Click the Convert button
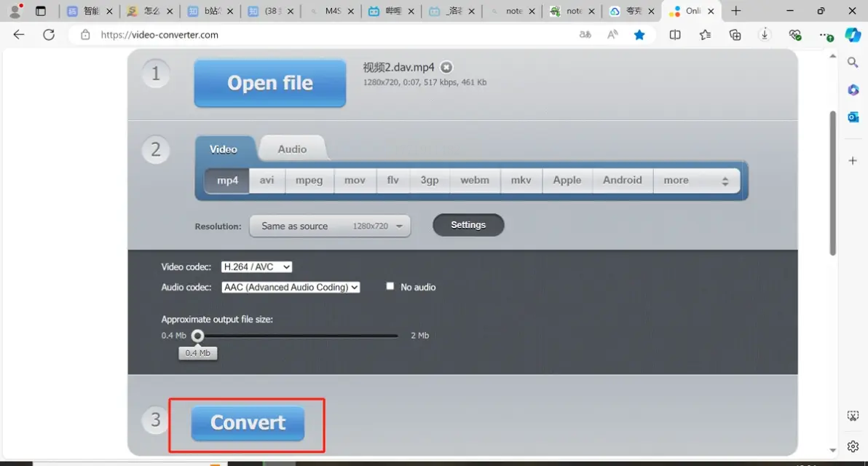The width and height of the screenshot is (868, 466). coord(248,423)
